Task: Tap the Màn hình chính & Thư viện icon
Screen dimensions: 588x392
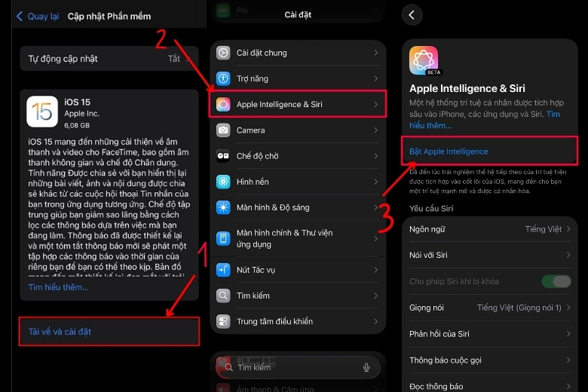Action: point(223,238)
